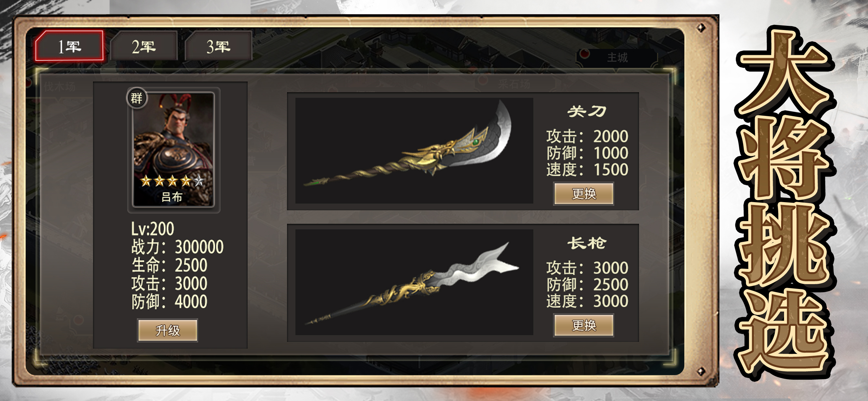Click the 大将挑选 title banner
The image size is (868, 401).
[x=785, y=202]
